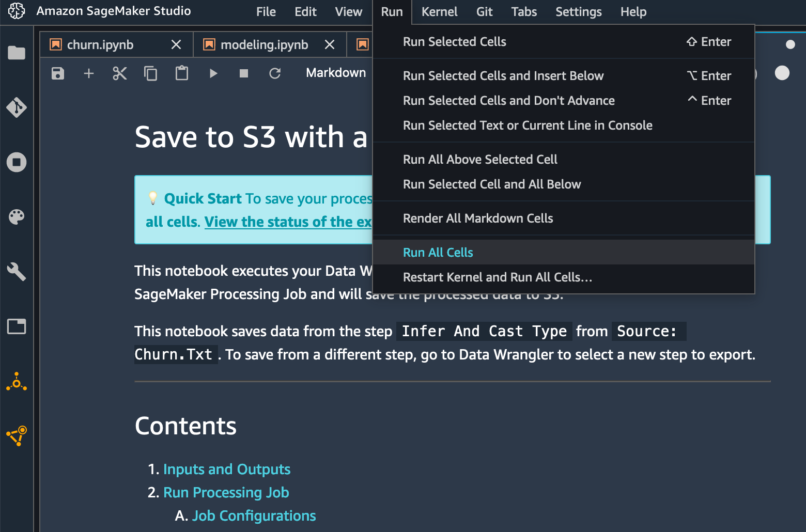Image resolution: width=806 pixels, height=532 pixels.
Task: Choose Run All Cells
Action: tap(564, 253)
